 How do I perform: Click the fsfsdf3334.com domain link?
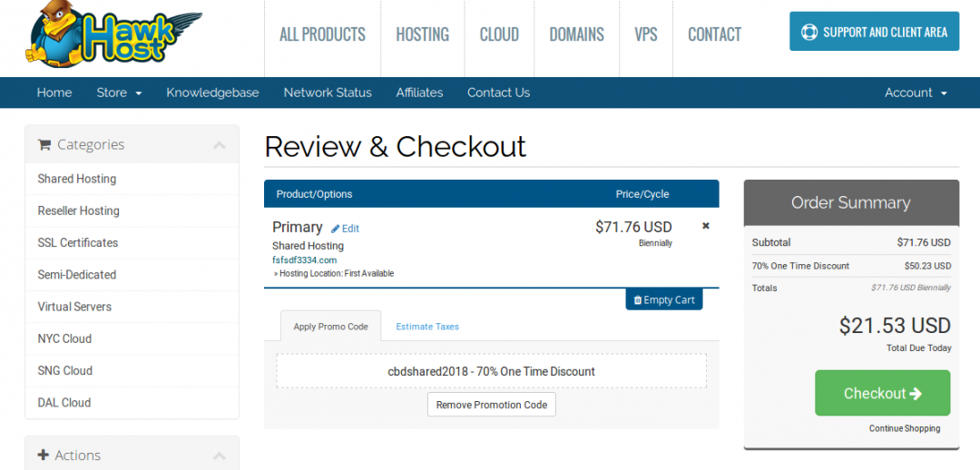[304, 260]
